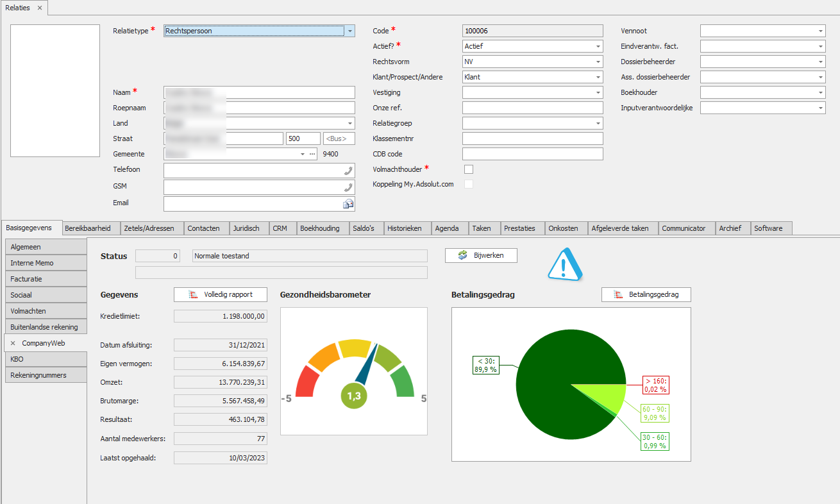The width and height of the screenshot is (840, 504).
Task: Open the Actief? status dropdown
Action: point(598,46)
